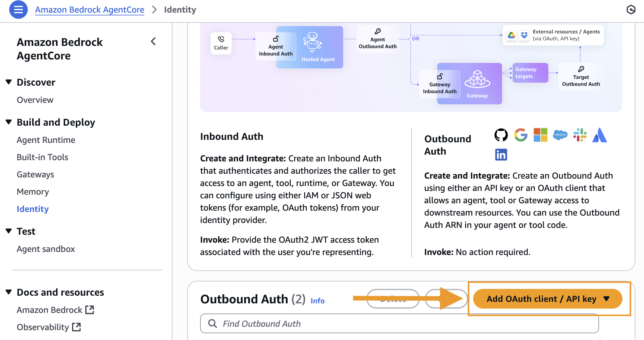
Task: Click the Atlassian provider logo
Action: pyautogui.click(x=599, y=135)
